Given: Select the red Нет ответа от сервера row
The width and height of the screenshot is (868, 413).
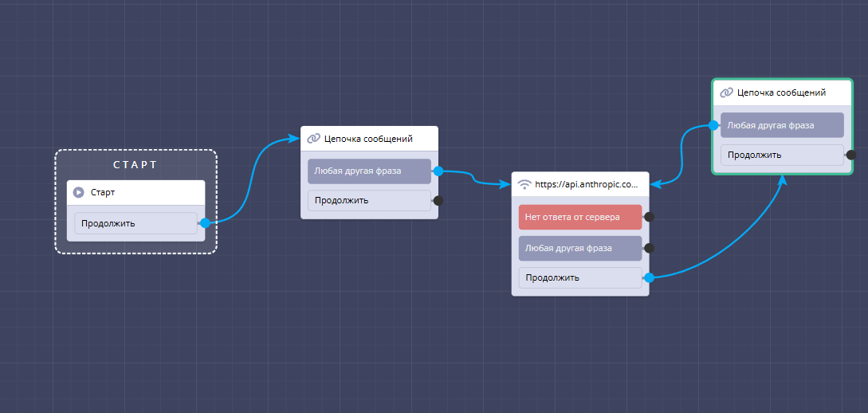Looking at the screenshot, I should click(579, 217).
